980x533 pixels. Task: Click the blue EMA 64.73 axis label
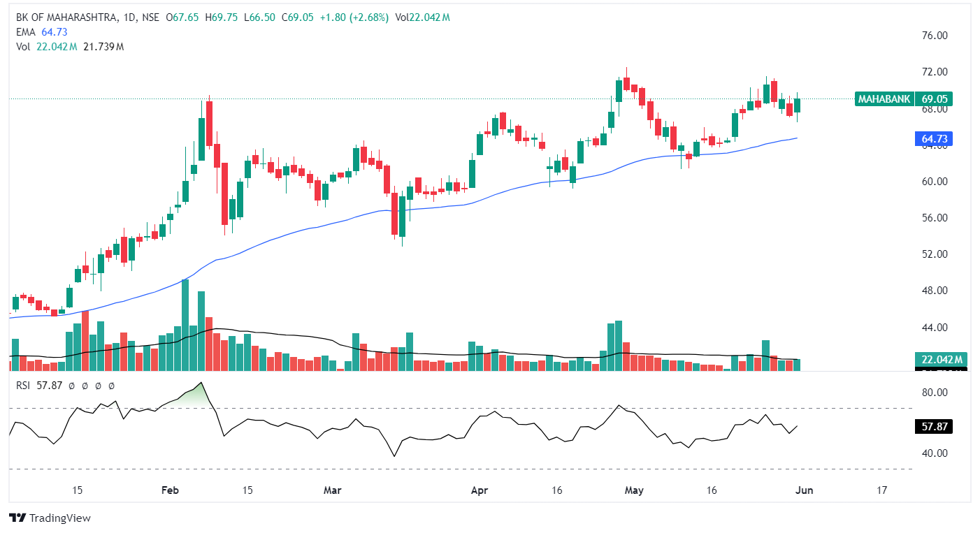tap(933, 140)
